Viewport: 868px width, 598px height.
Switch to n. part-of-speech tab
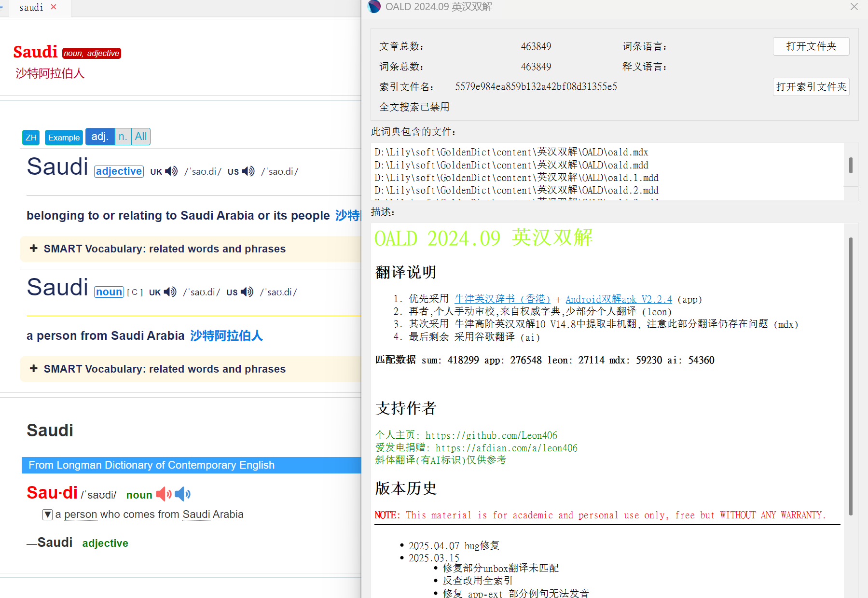[x=123, y=137]
